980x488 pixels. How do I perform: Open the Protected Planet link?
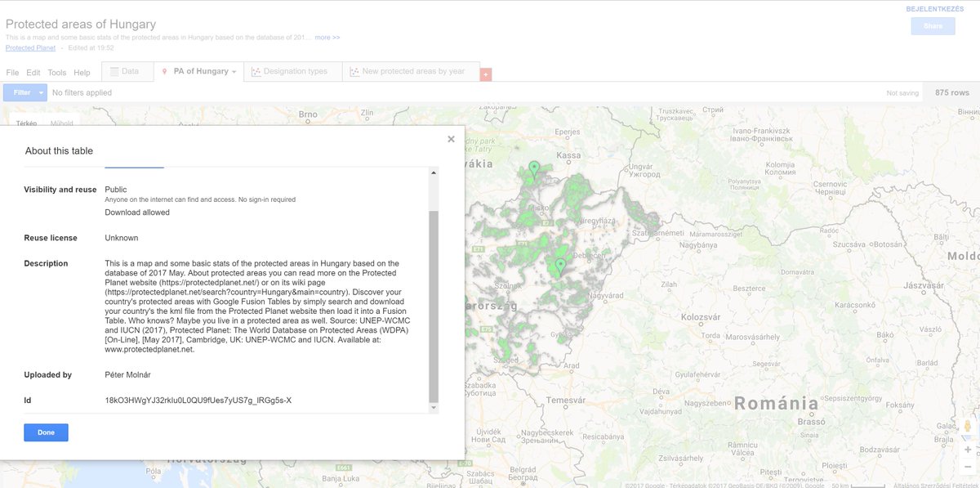coord(30,48)
